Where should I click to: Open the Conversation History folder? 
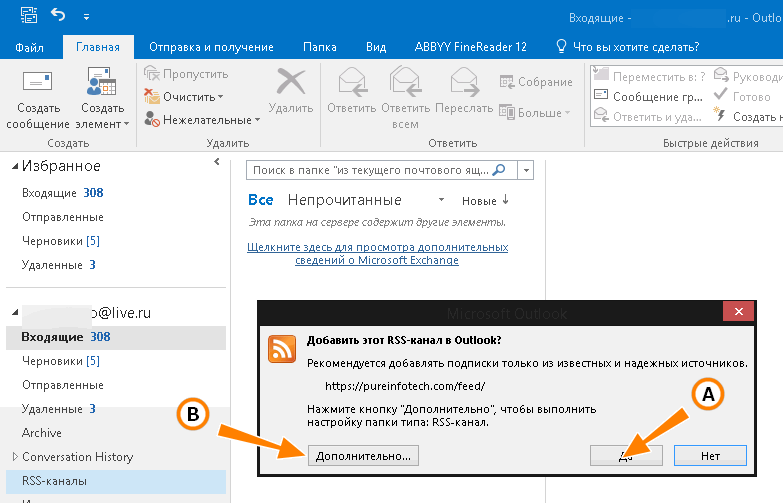click(78, 457)
